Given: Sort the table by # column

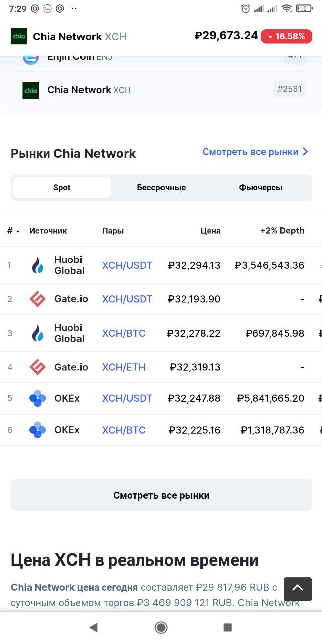Looking at the screenshot, I should [x=13, y=231].
